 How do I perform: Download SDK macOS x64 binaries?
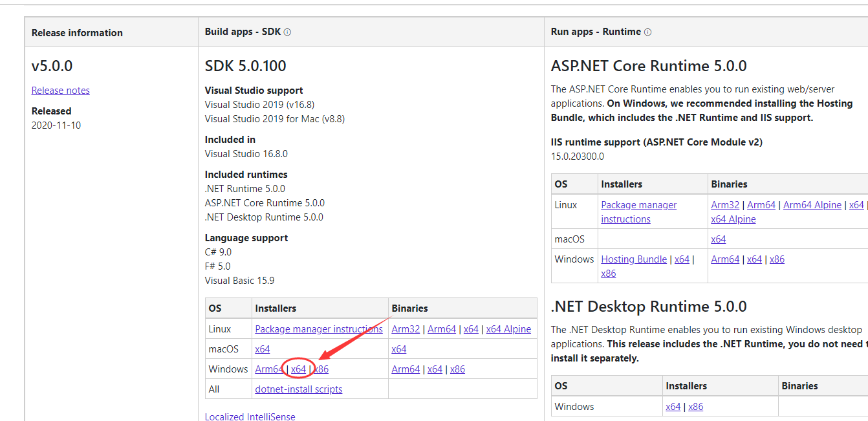399,349
